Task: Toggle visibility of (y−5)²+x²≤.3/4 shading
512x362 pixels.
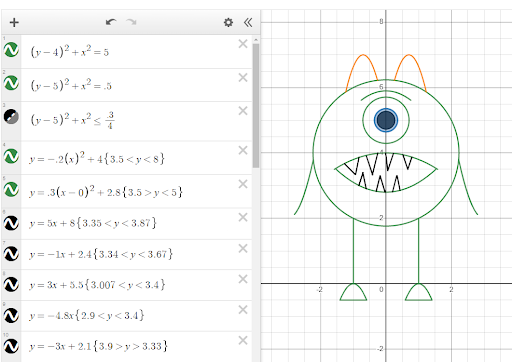Action: (x=11, y=117)
